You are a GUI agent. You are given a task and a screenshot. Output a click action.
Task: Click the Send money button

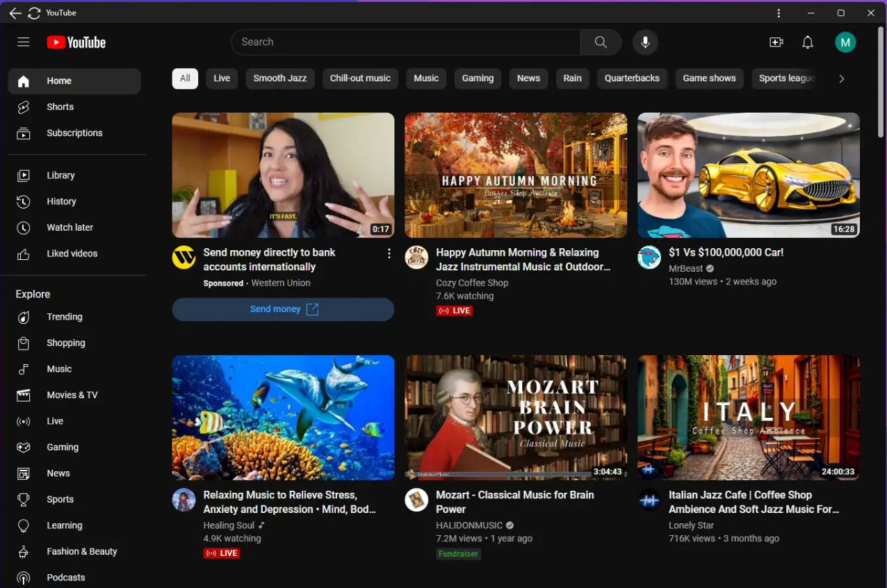pyautogui.click(x=283, y=309)
